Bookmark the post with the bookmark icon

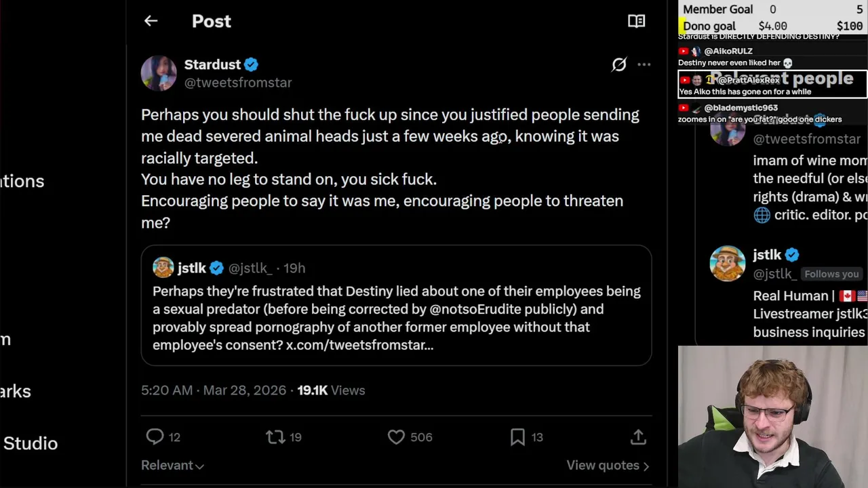517,437
